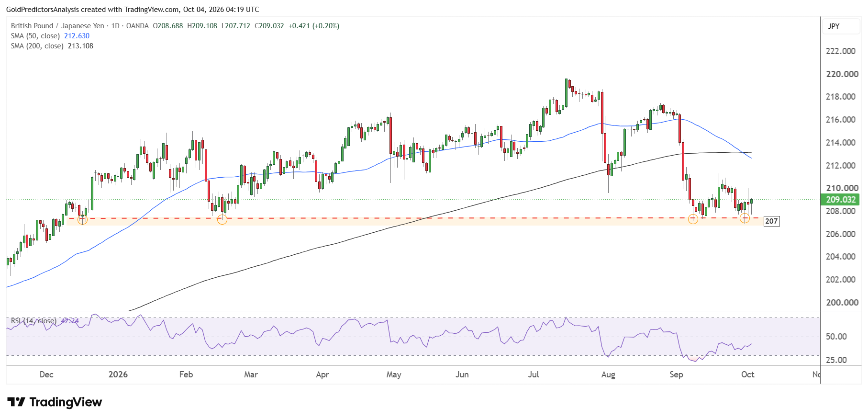Screen dimensions: 868x420
Task: Click the RSI axis label 25.00
Action: coord(836,360)
